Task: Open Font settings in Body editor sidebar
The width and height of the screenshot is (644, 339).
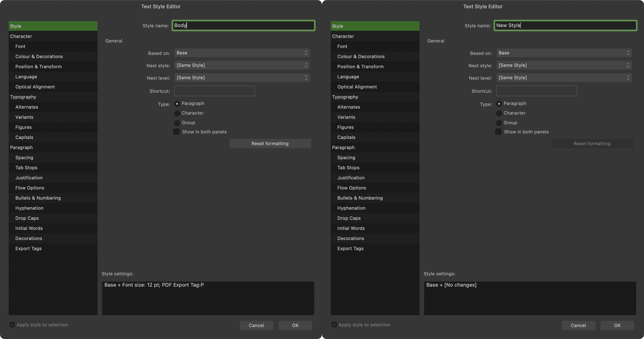Action: (x=53, y=46)
